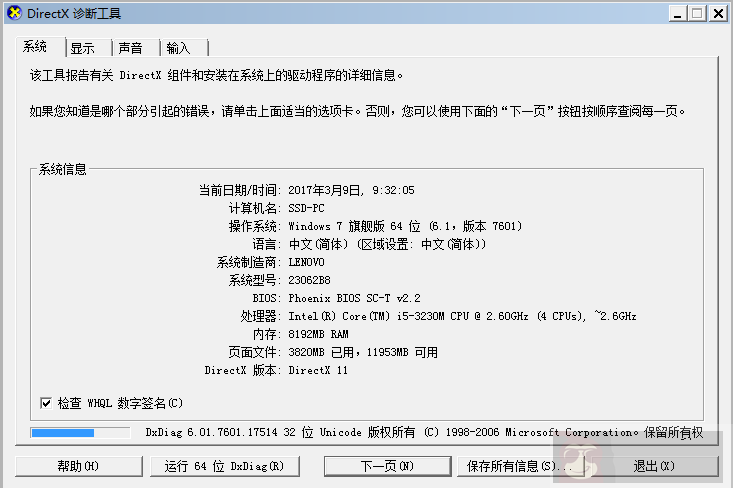
Task: Click the Phoenix BIOS SC-T v2.2 text
Action: (x=354, y=298)
